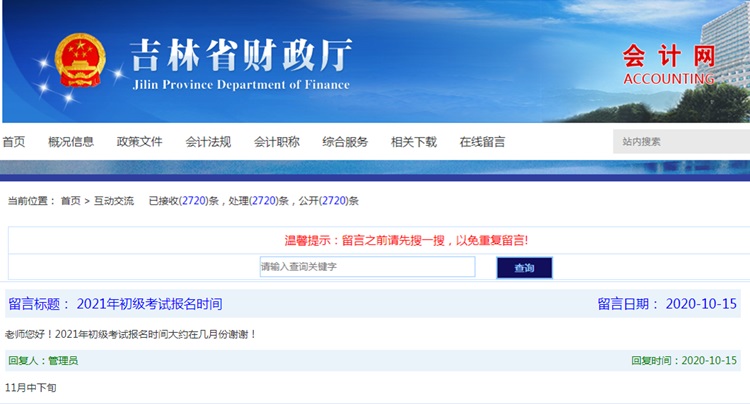The height and width of the screenshot is (404, 750).
Task: Click the 会计网 ACCOUNTING logo
Action: (668, 62)
